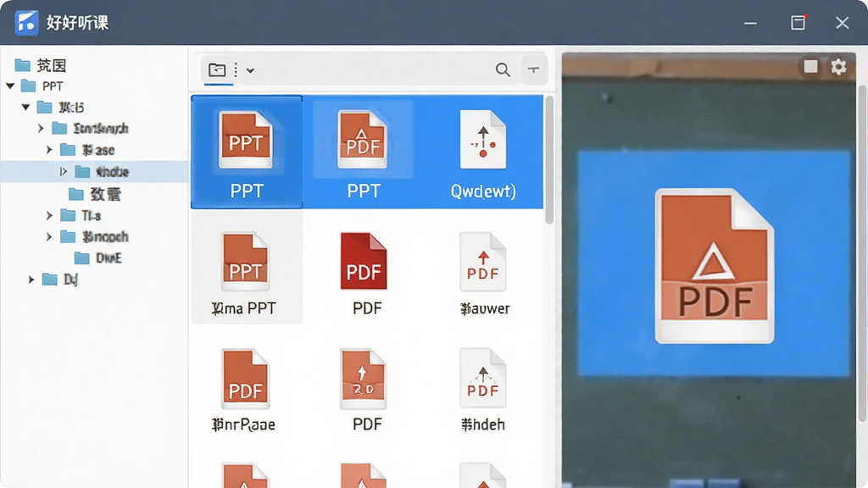The image size is (868, 488).
Task: Select the PDF triangle file labeled PPT
Action: [x=363, y=140]
